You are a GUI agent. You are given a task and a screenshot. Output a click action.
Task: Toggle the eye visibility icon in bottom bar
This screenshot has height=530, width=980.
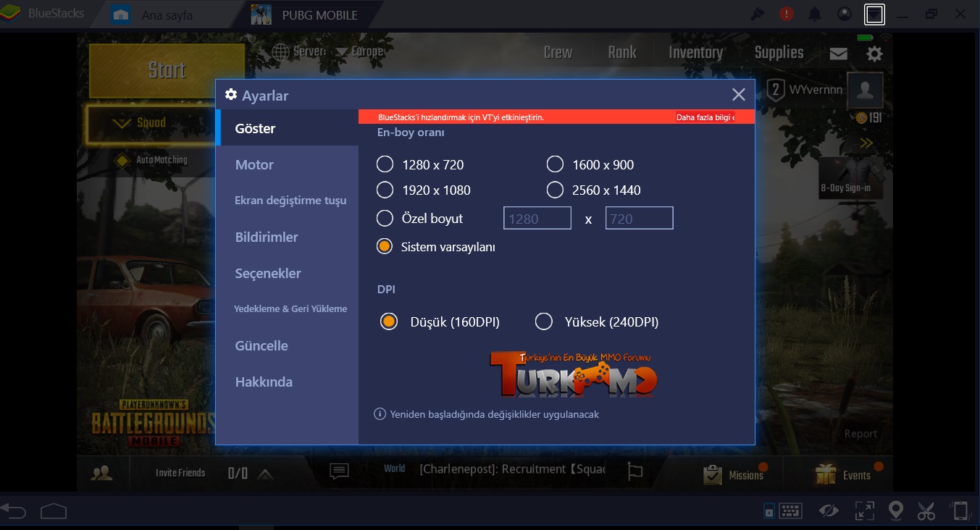coord(829,510)
